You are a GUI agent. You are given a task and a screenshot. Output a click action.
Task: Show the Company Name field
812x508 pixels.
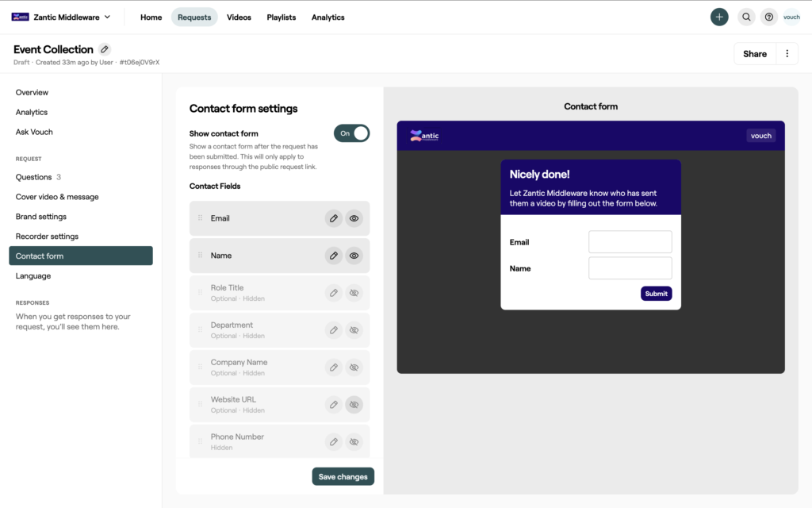354,368
